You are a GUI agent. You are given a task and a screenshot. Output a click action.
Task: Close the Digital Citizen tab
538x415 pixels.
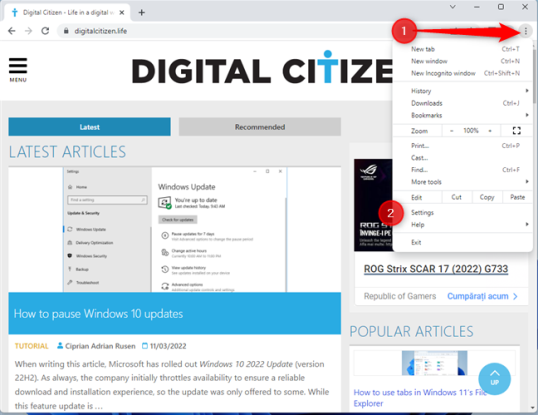(x=122, y=13)
